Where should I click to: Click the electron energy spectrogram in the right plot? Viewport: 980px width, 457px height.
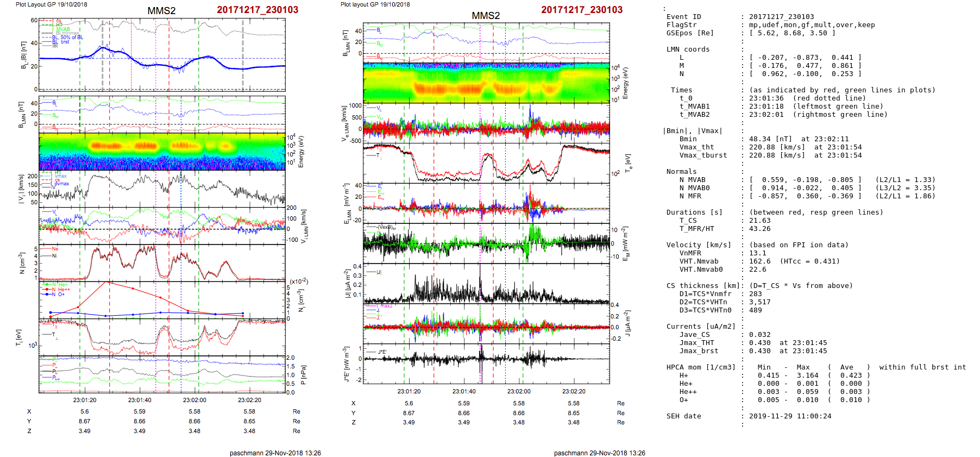tap(486, 82)
